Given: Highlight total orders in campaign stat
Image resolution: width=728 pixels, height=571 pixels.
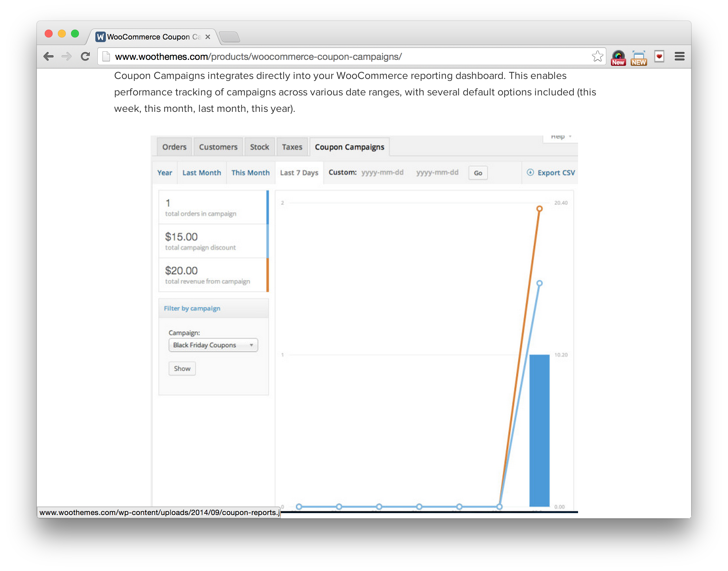Looking at the screenshot, I should click(x=213, y=207).
